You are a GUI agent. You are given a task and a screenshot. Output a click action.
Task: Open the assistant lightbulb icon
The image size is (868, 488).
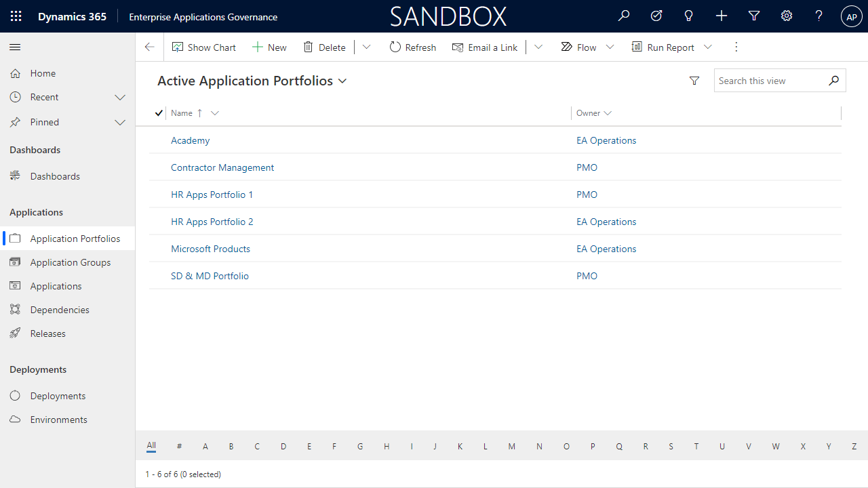(x=689, y=16)
